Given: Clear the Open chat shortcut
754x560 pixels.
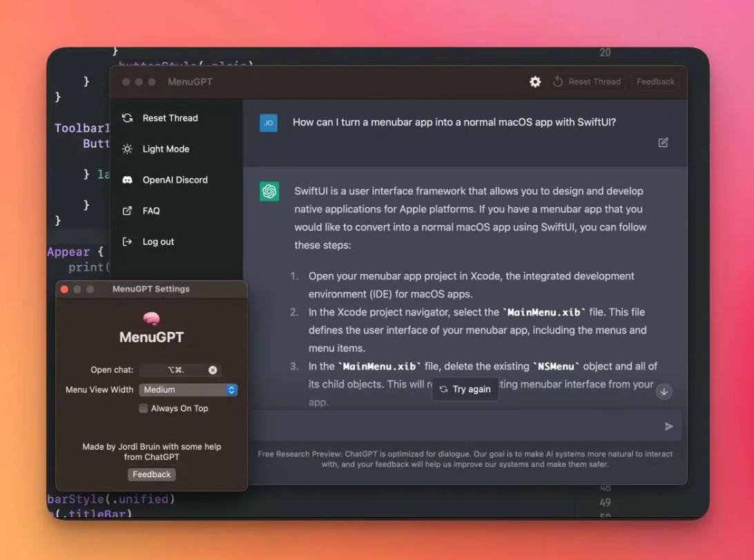Looking at the screenshot, I should tap(213, 369).
